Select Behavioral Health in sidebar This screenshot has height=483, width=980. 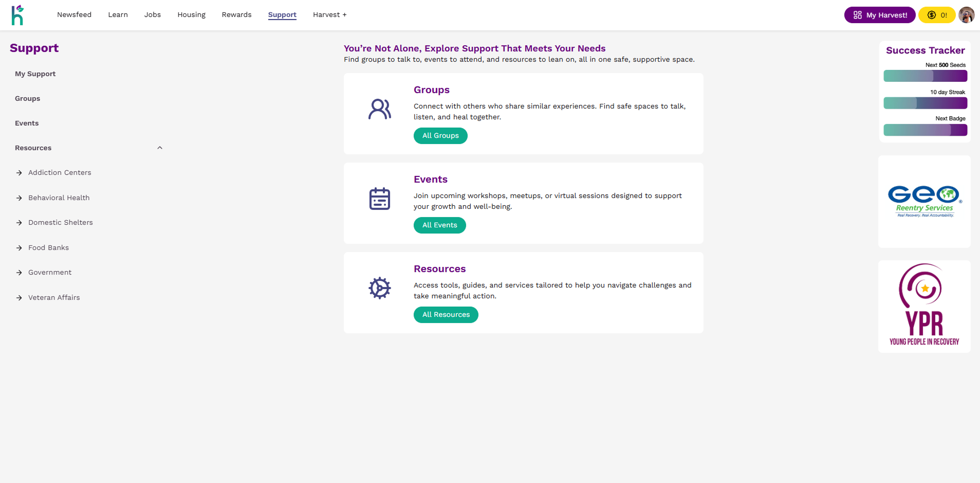pos(59,198)
